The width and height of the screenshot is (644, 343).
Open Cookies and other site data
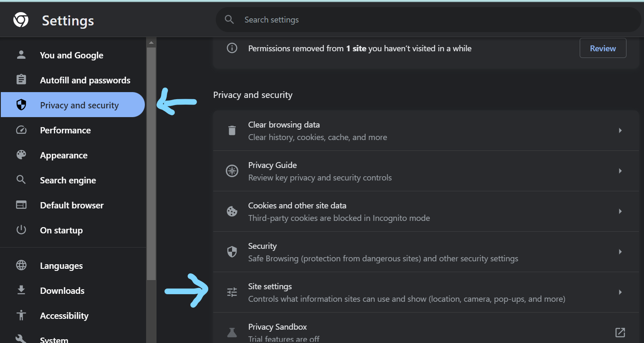[426, 211]
